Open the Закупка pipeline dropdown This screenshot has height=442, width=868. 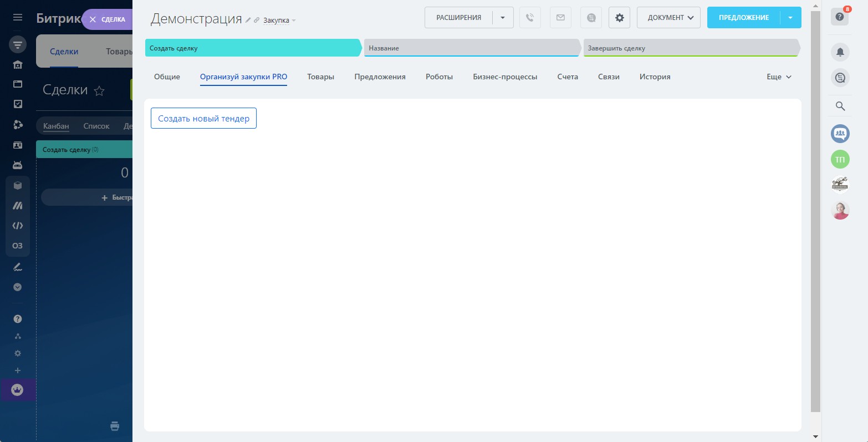tap(279, 21)
